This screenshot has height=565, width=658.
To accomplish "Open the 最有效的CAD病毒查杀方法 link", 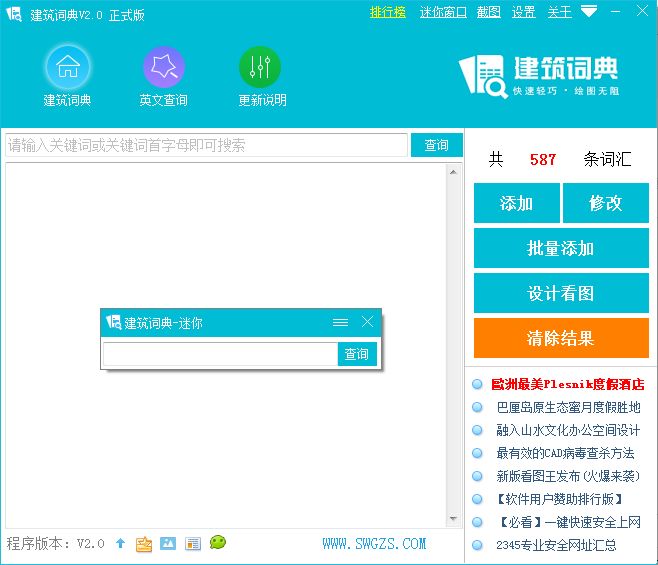I will click(565, 453).
